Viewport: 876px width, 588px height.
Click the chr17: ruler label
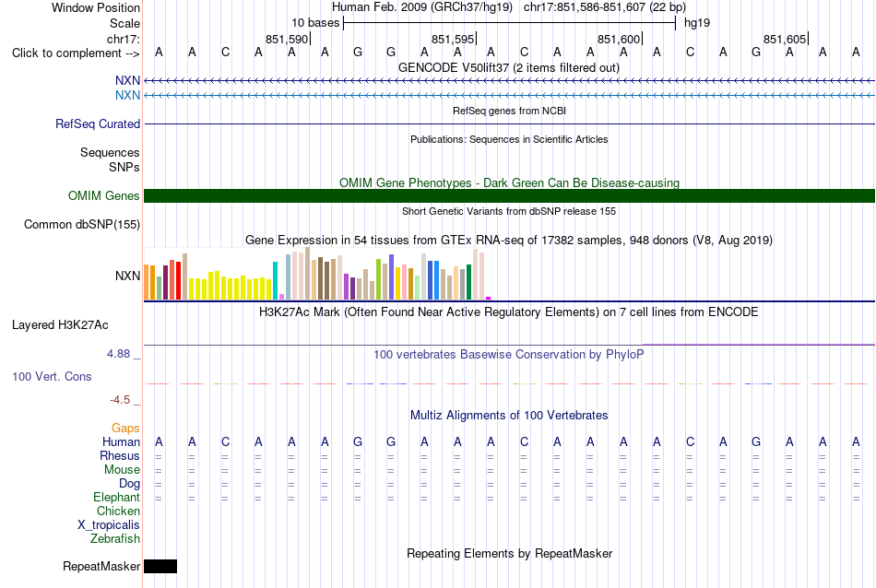(124, 39)
